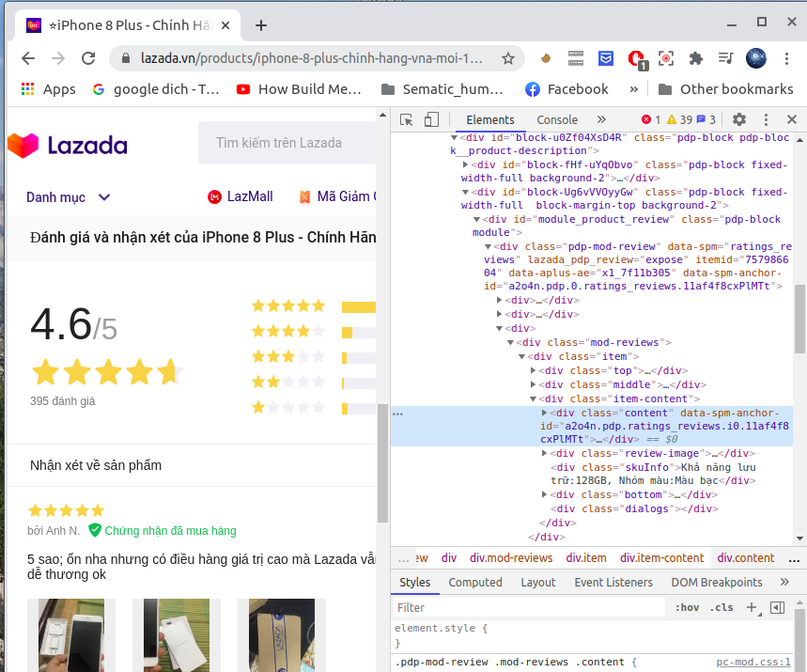Click the browser forward arrow
This screenshot has width=807, height=672.
coord(58,58)
